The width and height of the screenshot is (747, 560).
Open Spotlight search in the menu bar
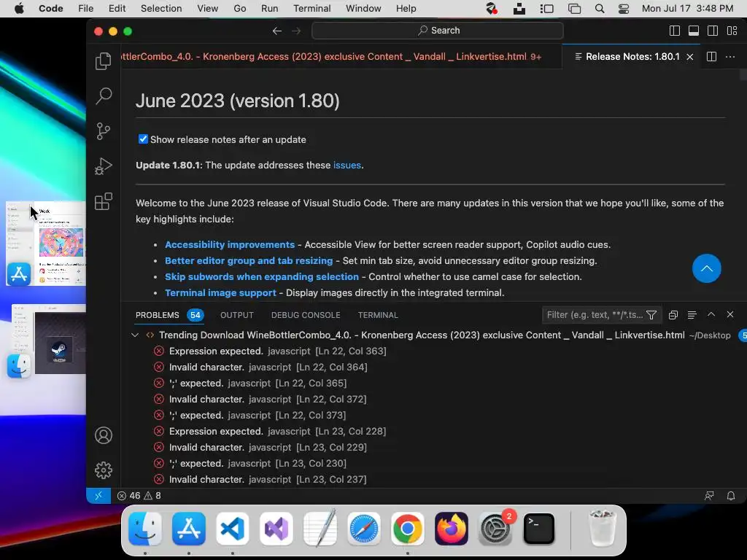pos(600,9)
